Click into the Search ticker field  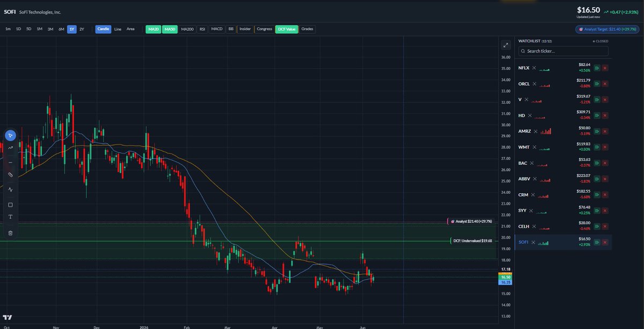[563, 51]
